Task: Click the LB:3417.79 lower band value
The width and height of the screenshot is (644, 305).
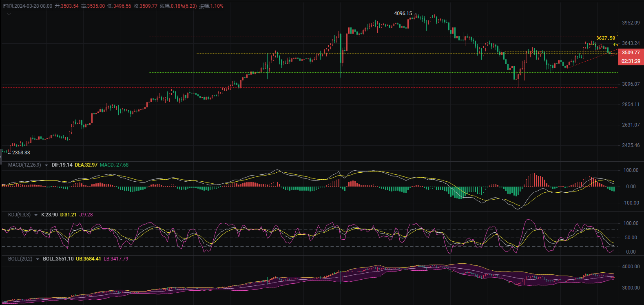Action: [116, 259]
